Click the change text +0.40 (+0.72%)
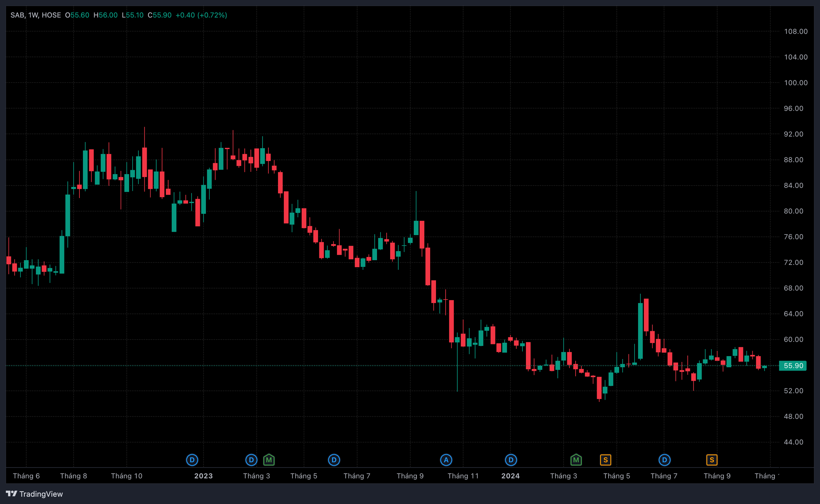The image size is (820, 504). [201, 15]
